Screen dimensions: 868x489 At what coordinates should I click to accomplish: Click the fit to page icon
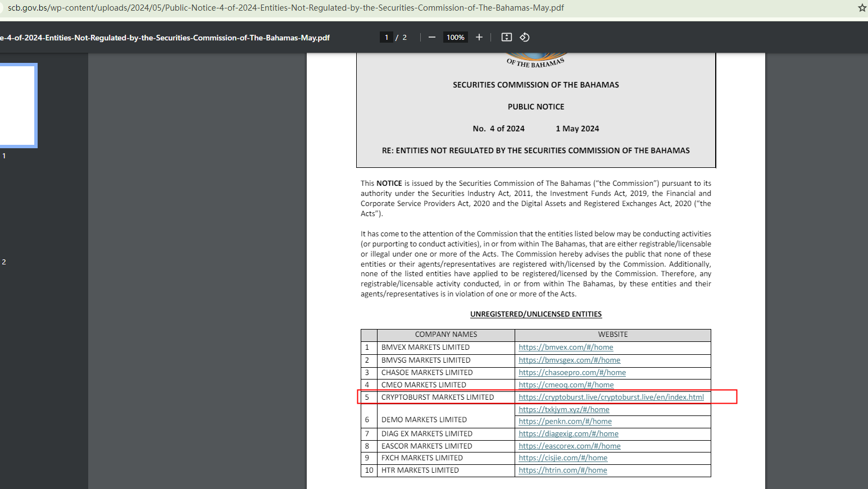tap(506, 37)
